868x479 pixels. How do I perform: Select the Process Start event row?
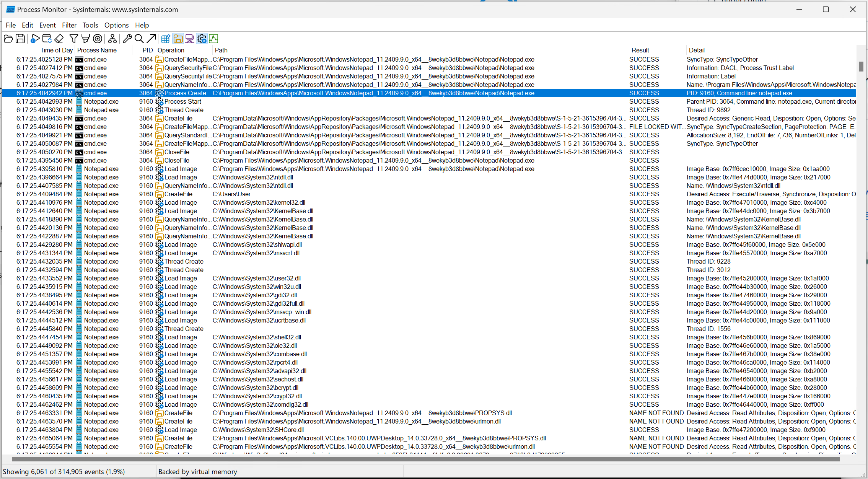pyautogui.click(x=182, y=101)
